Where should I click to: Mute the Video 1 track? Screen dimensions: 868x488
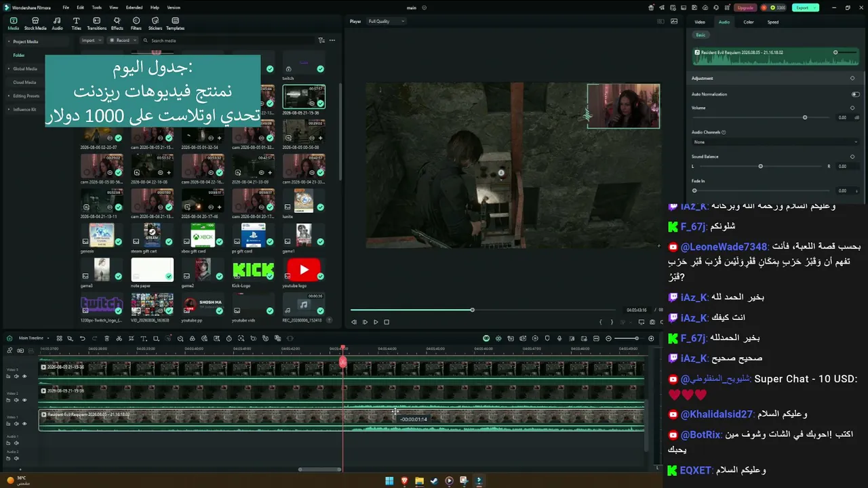tap(16, 424)
